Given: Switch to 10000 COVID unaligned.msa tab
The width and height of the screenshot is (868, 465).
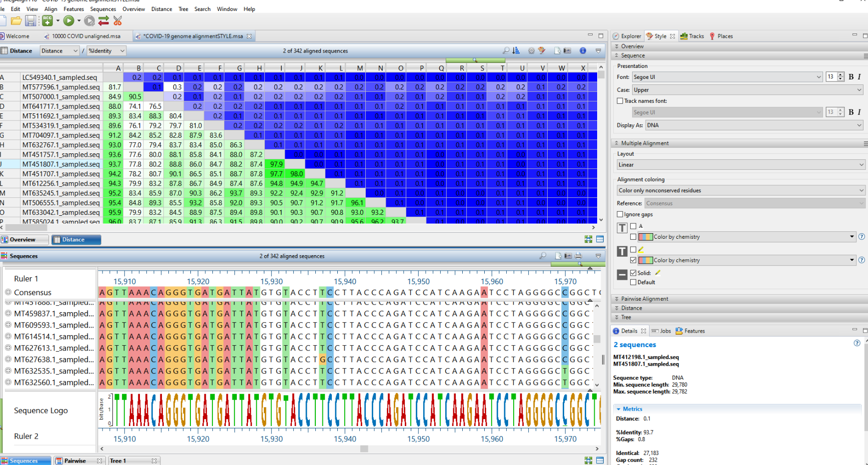Looking at the screenshot, I should pos(82,36).
